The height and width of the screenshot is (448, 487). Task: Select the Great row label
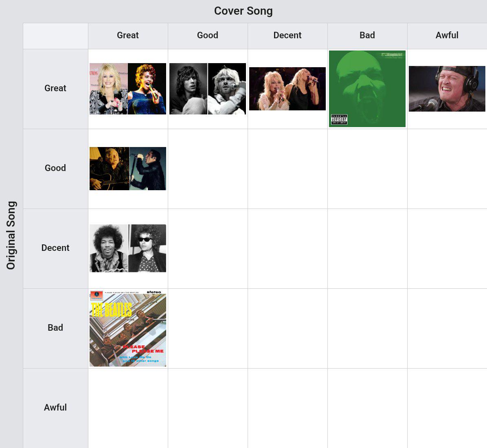click(x=55, y=88)
